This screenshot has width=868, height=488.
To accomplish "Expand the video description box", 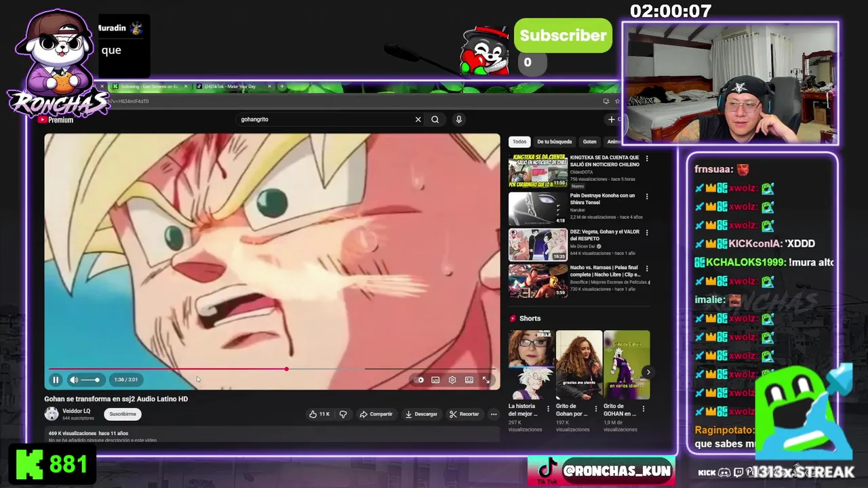I will (271, 435).
